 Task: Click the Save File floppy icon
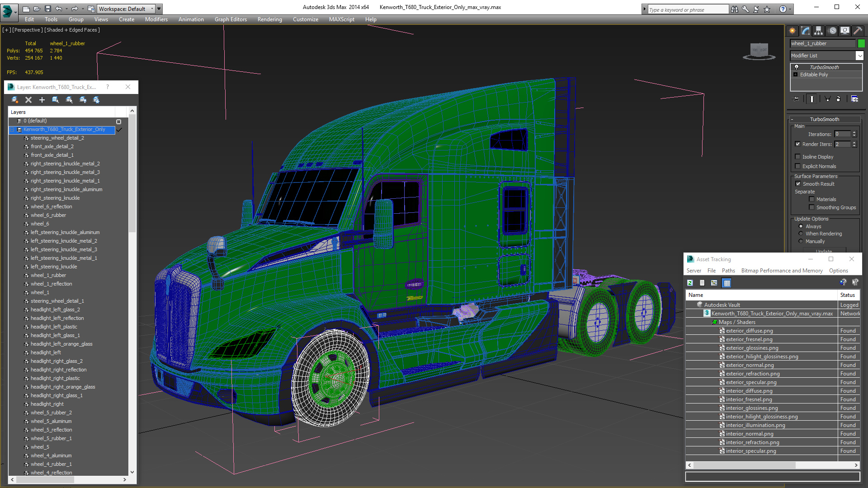(x=47, y=9)
